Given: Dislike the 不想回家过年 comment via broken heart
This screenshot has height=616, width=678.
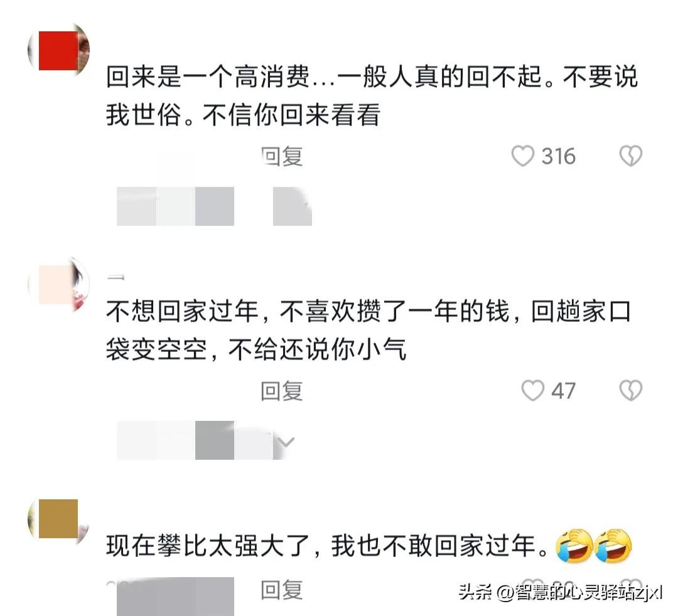Looking at the screenshot, I should (631, 391).
